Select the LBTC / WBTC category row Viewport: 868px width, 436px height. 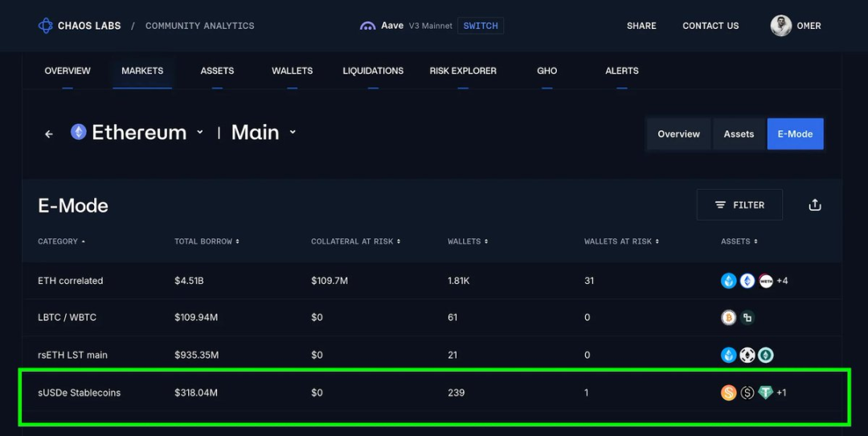coord(432,318)
